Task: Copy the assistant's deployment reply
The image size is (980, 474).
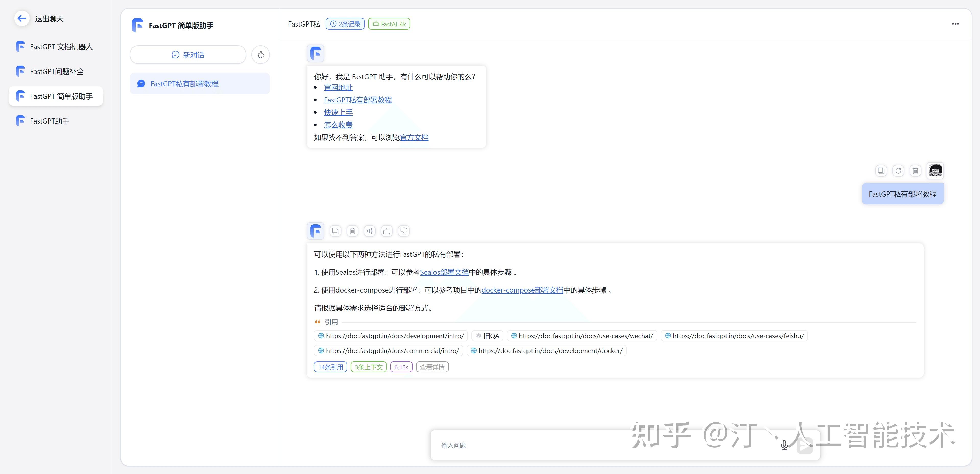Action: tap(335, 231)
